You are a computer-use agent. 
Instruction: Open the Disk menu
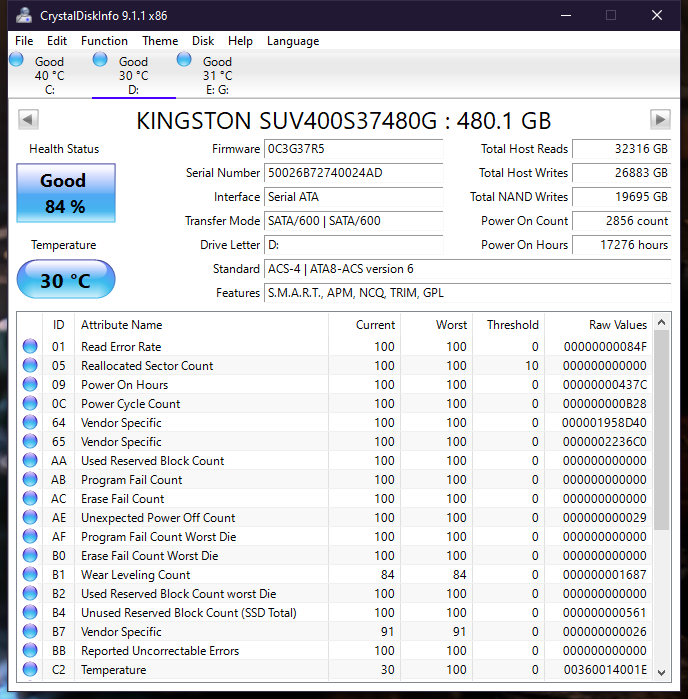coord(203,41)
